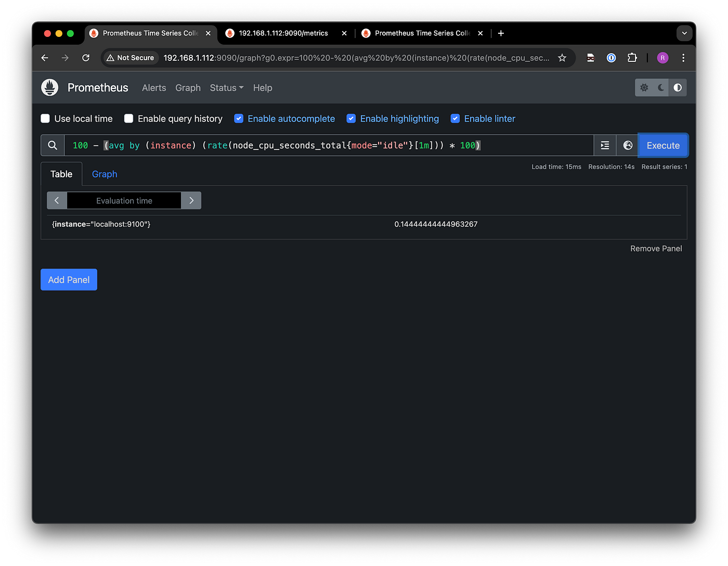Click the Result series: 1 text
Image resolution: width=728 pixels, height=566 pixels.
(x=664, y=167)
